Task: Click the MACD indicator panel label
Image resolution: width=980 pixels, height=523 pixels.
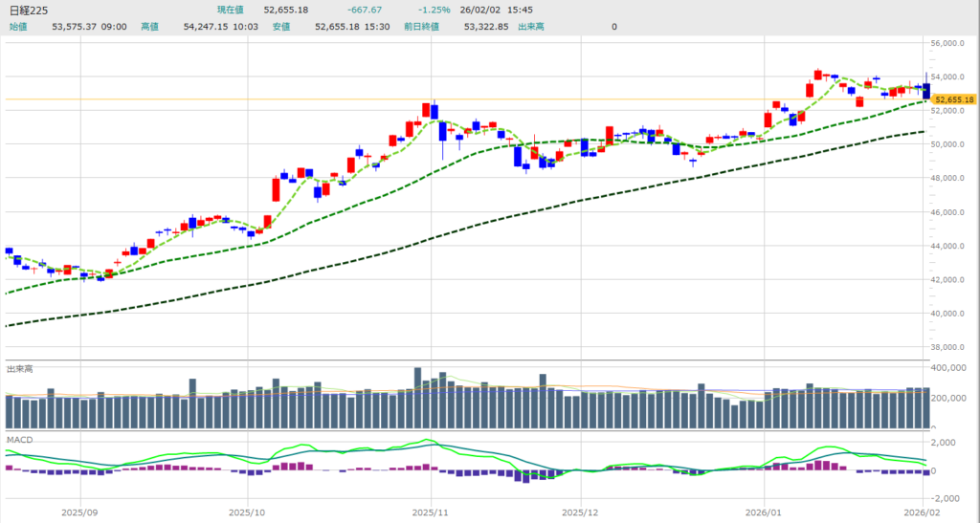Action: (x=19, y=439)
